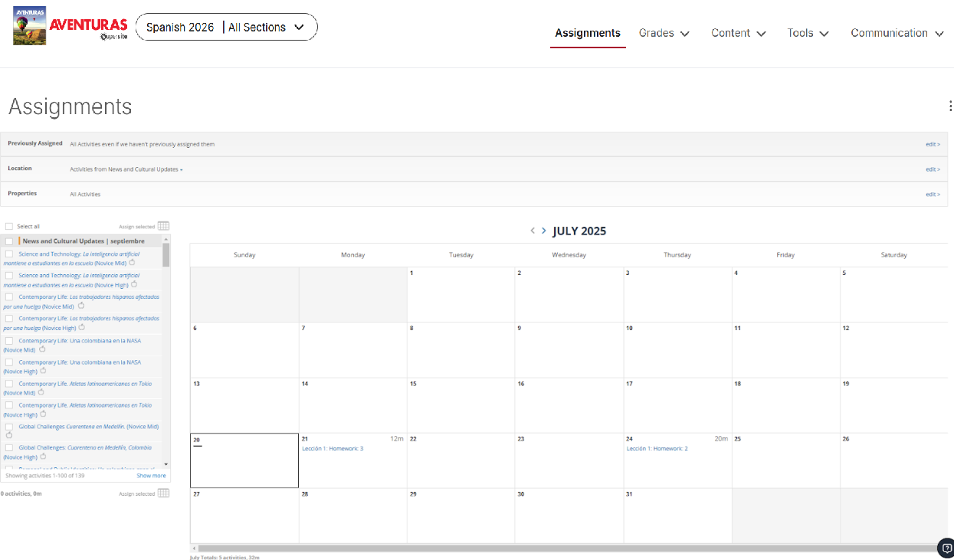Click apple icon for Trabajadores hispanos Novice High
Screen dimensions: 954x560
(x=81, y=326)
